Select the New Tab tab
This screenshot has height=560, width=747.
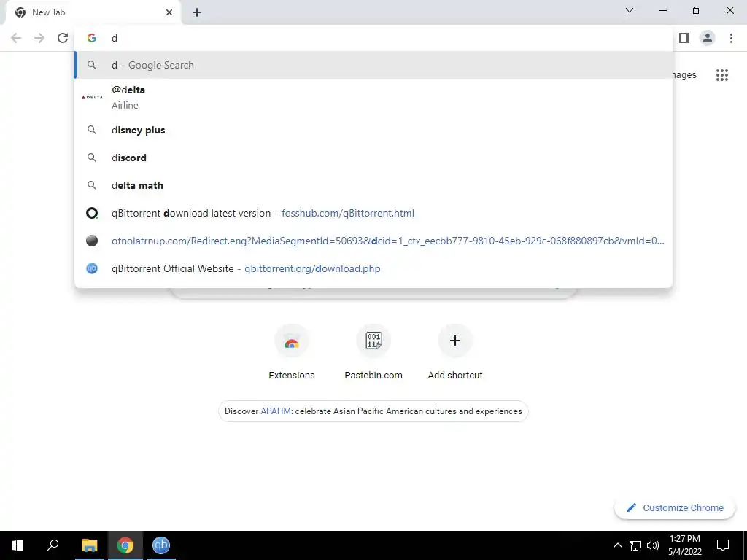93,12
